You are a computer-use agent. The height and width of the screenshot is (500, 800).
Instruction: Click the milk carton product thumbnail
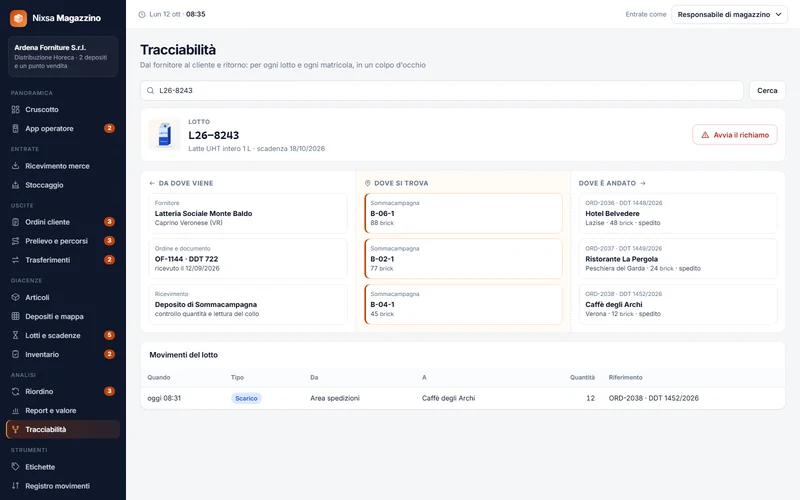(x=164, y=135)
